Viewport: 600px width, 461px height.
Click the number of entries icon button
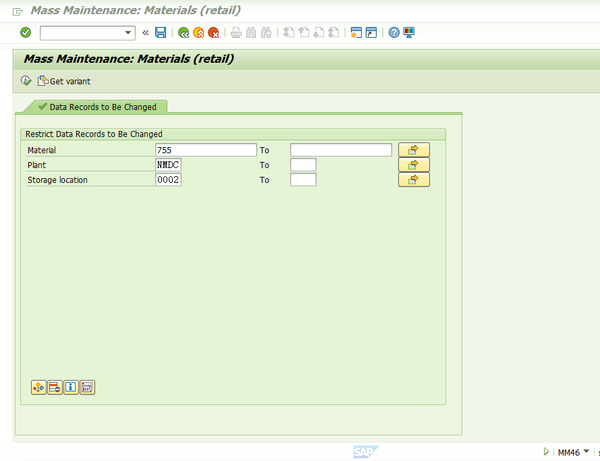coord(87,388)
